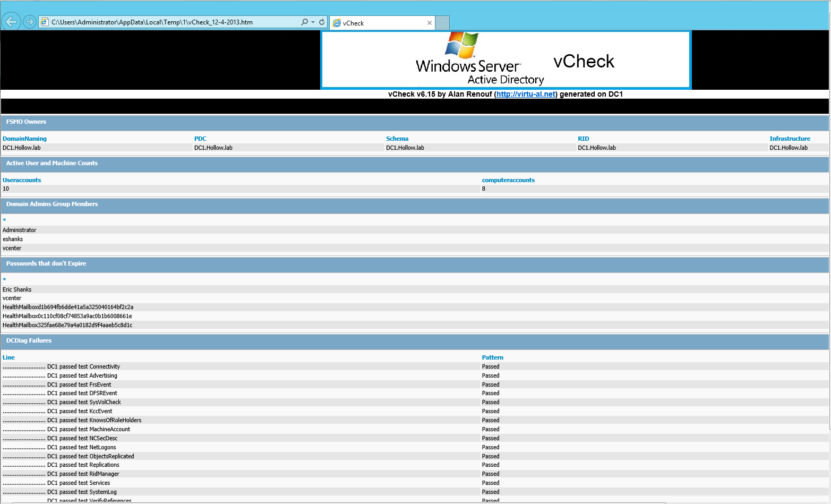Click the Infrastructure column link
Screen dimensions: 831x504
tap(790, 139)
